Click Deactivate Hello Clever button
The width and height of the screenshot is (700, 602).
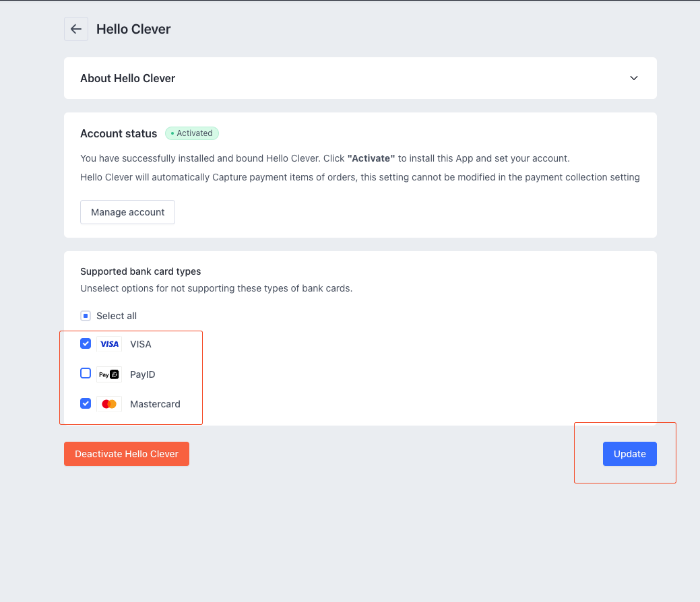point(127,454)
